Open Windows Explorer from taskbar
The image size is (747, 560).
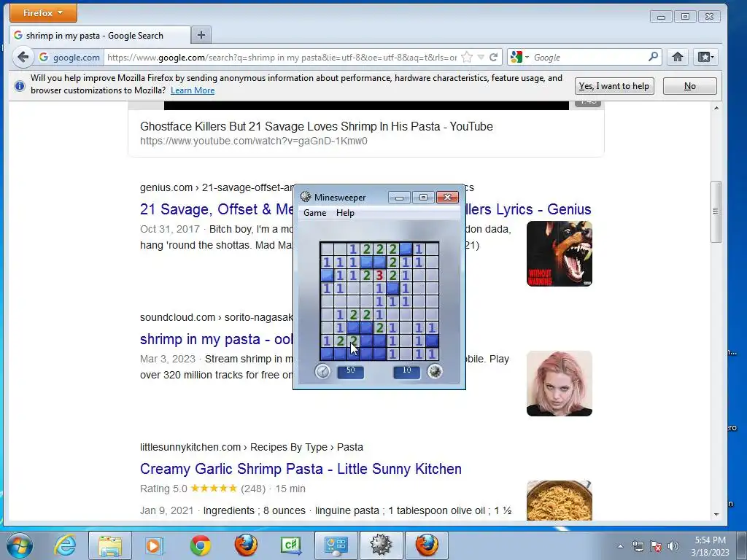(x=110, y=545)
